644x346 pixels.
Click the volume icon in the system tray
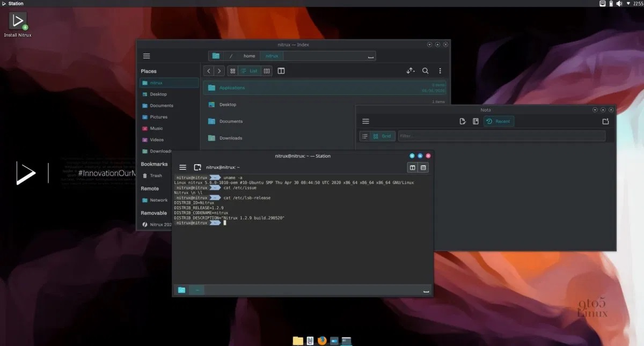pos(619,4)
